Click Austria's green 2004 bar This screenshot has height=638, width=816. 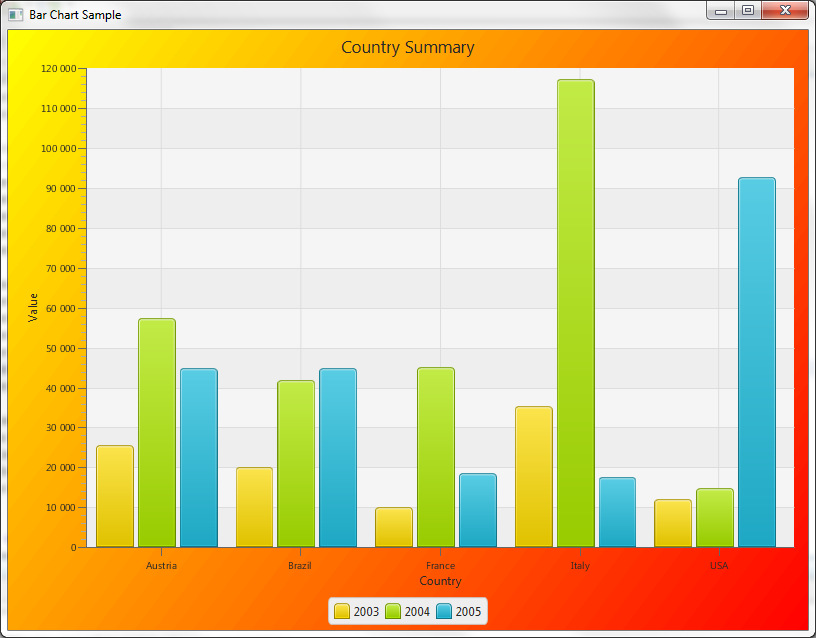[x=157, y=432]
